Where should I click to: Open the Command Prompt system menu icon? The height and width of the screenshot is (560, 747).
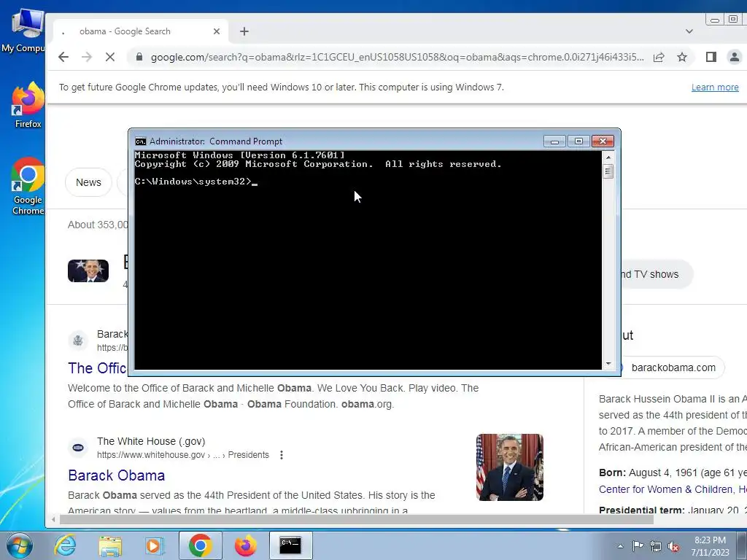[x=141, y=141]
